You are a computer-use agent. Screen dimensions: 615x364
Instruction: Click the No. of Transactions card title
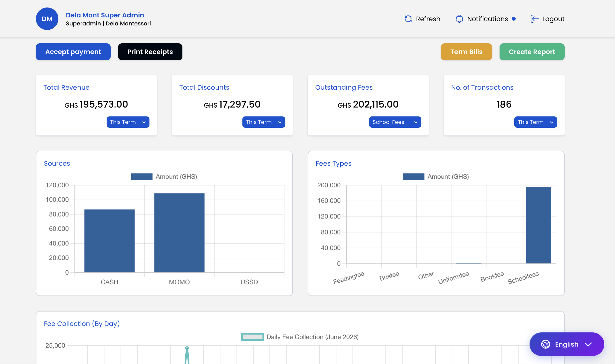pyautogui.click(x=482, y=87)
